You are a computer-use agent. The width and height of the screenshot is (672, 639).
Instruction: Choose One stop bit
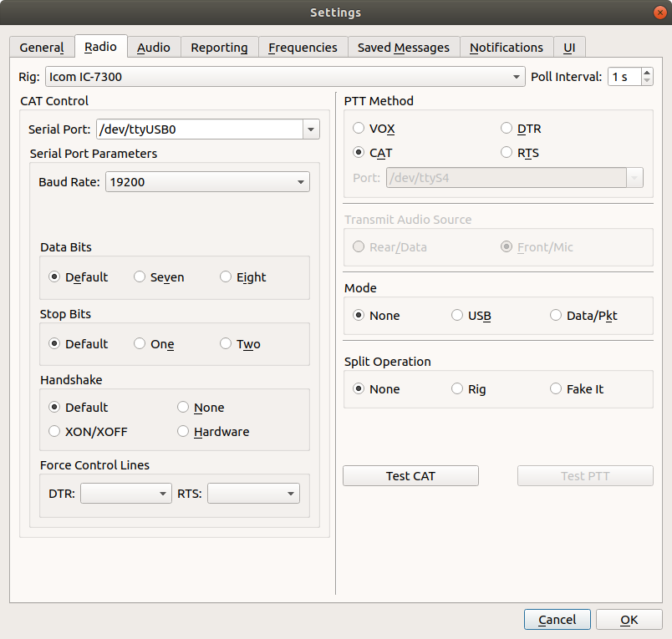click(x=154, y=344)
